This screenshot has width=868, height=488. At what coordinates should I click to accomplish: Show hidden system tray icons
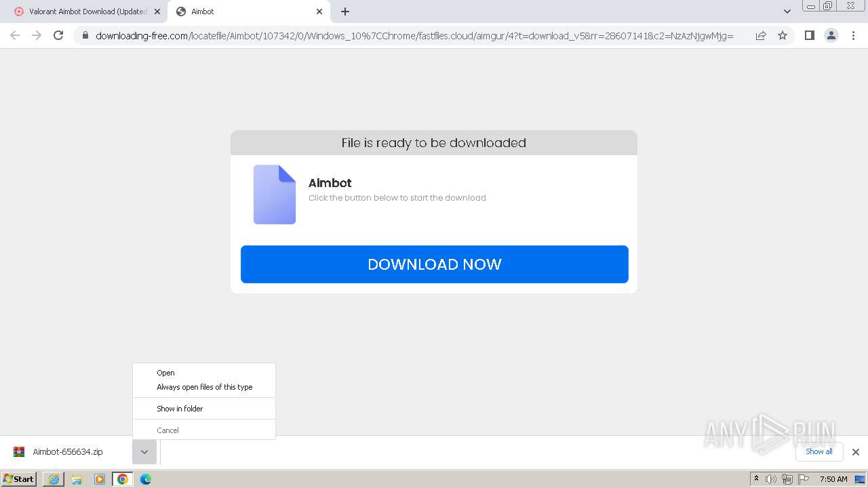pyautogui.click(x=757, y=479)
